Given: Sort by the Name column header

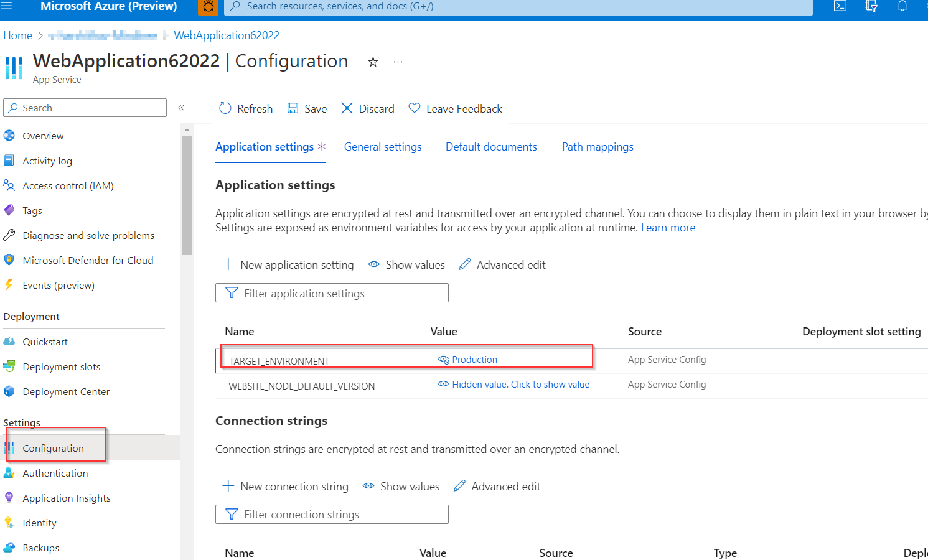Looking at the screenshot, I should (240, 332).
